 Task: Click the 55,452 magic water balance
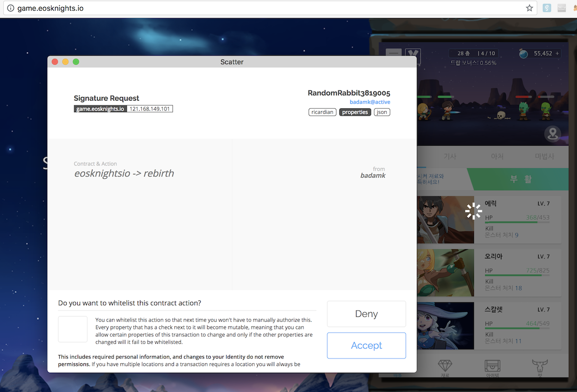coord(543,54)
